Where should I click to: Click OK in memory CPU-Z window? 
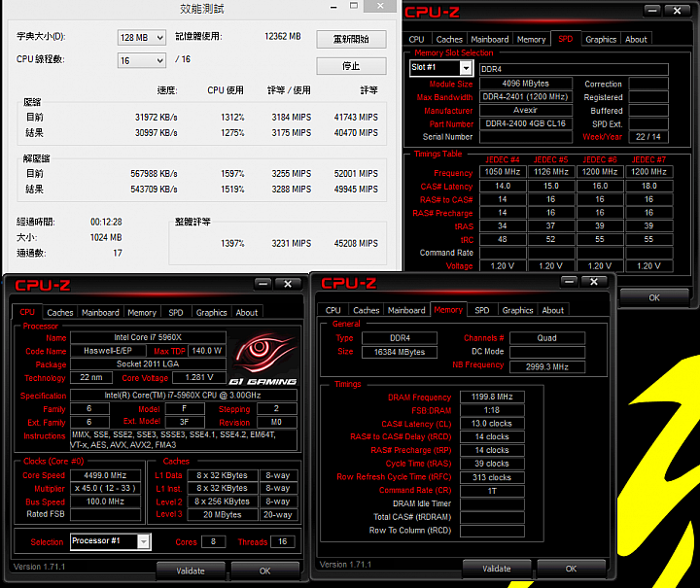pos(571,569)
